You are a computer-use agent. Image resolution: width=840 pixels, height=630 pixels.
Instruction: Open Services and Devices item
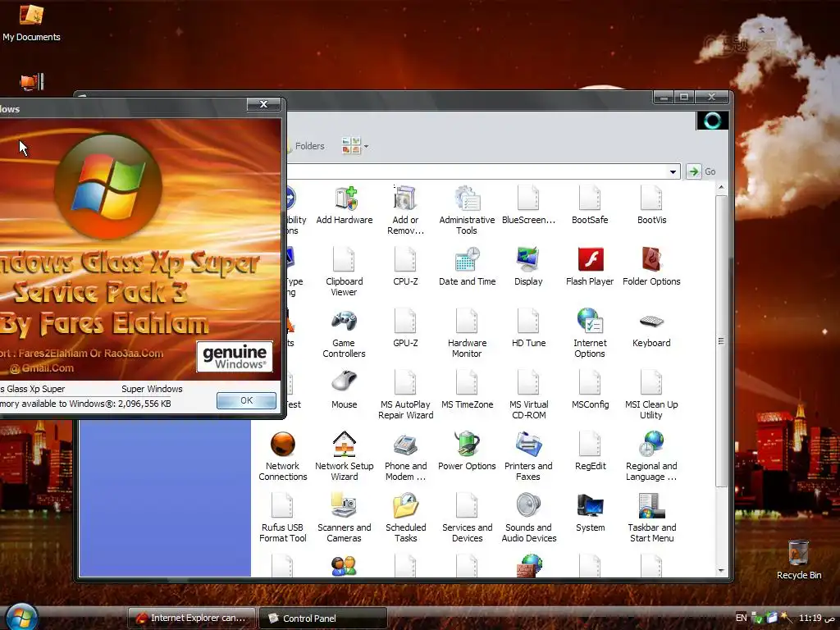click(467, 518)
